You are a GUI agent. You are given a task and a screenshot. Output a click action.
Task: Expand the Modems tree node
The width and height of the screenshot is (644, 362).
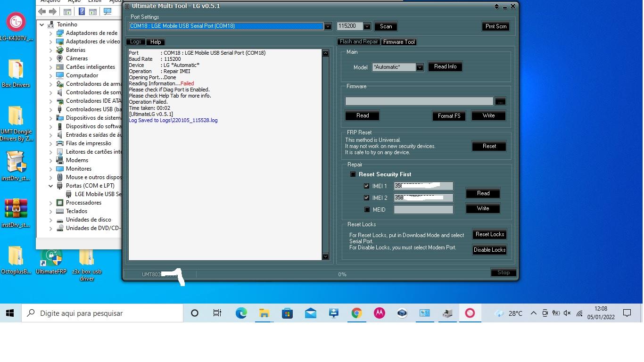tap(51, 160)
